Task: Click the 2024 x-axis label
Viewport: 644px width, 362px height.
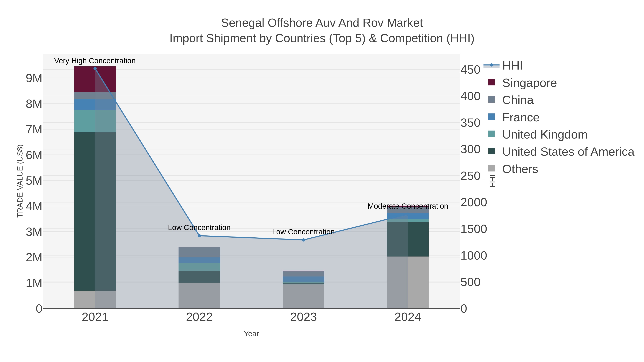Action: tap(408, 317)
